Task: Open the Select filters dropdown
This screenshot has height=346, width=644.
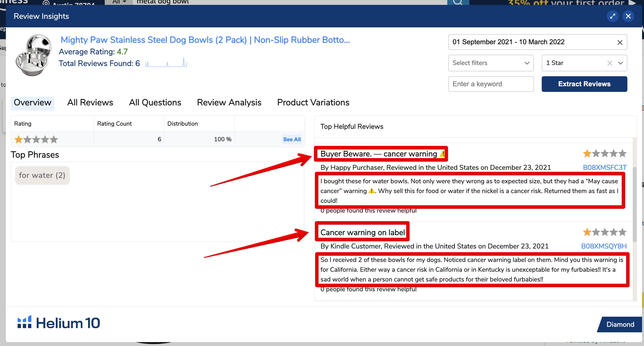Action: pos(491,63)
